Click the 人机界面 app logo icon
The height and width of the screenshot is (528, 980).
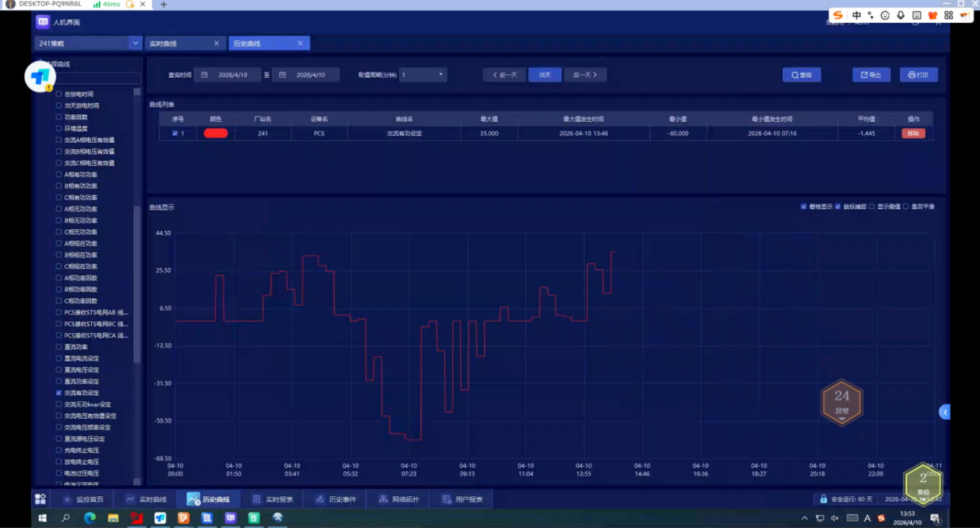[43, 22]
